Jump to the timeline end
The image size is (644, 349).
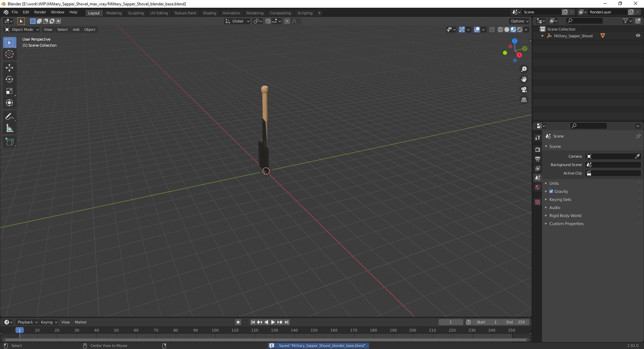(x=286, y=322)
